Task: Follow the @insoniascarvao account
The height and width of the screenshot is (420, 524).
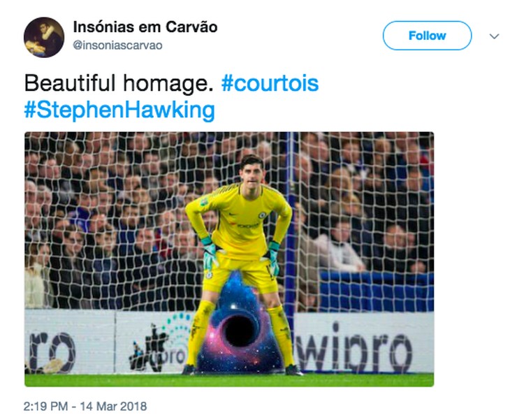Action: 427,36
